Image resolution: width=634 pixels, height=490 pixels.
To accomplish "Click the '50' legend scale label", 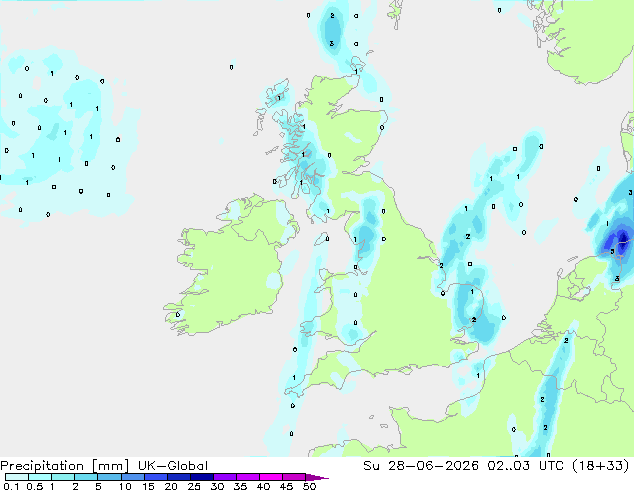I will [x=309, y=486].
